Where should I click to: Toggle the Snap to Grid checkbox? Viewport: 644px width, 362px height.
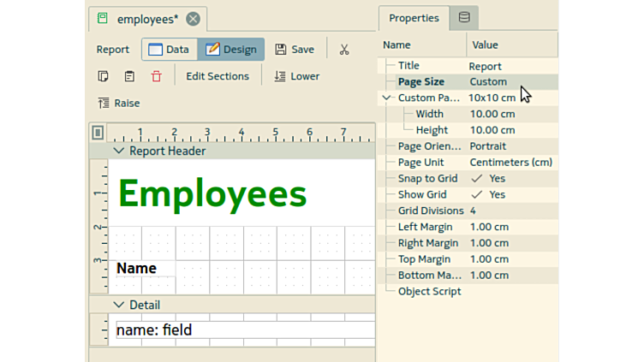tap(477, 179)
